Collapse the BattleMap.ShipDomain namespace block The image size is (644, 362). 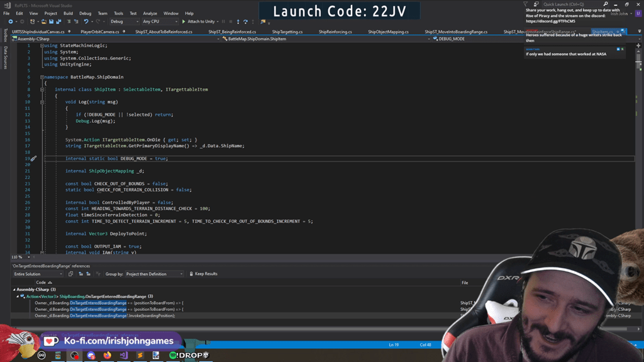click(x=42, y=77)
